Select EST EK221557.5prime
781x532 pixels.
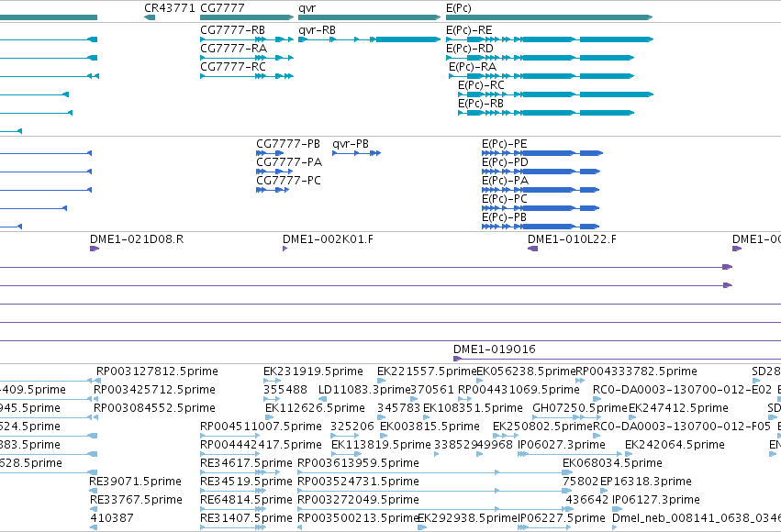[381, 381]
